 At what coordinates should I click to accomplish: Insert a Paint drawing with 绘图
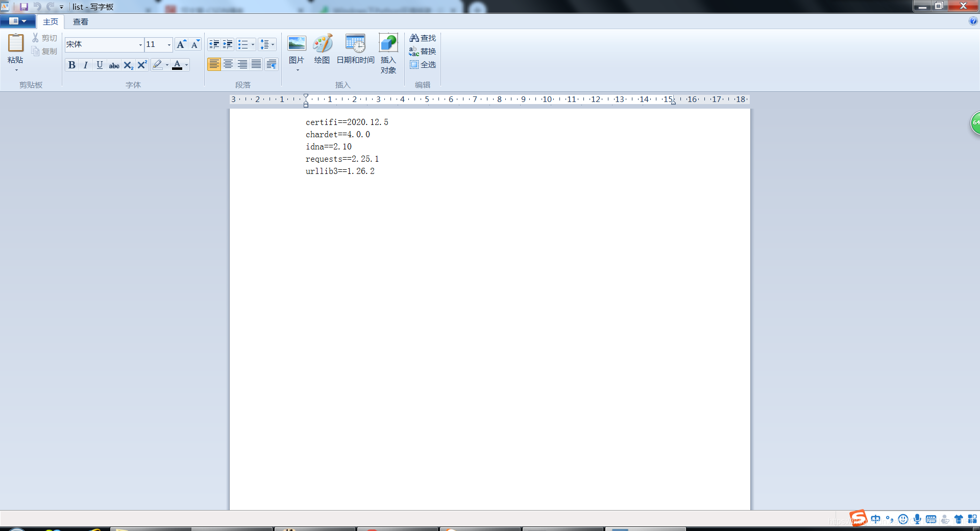[x=322, y=49]
